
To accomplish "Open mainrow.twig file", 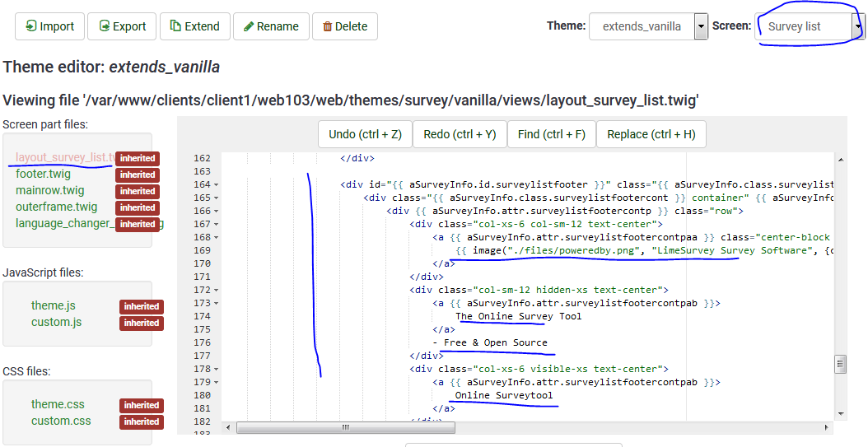I will 49,191.
